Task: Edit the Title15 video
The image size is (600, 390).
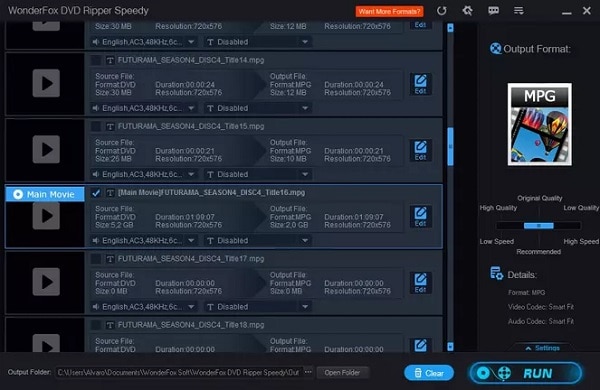Action: [421, 150]
